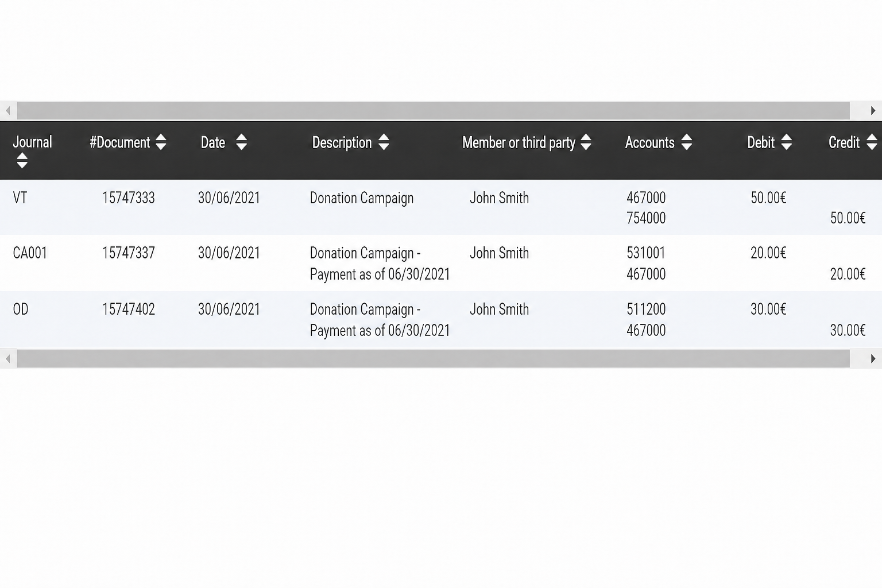Click the OD journal cell

(x=21, y=310)
